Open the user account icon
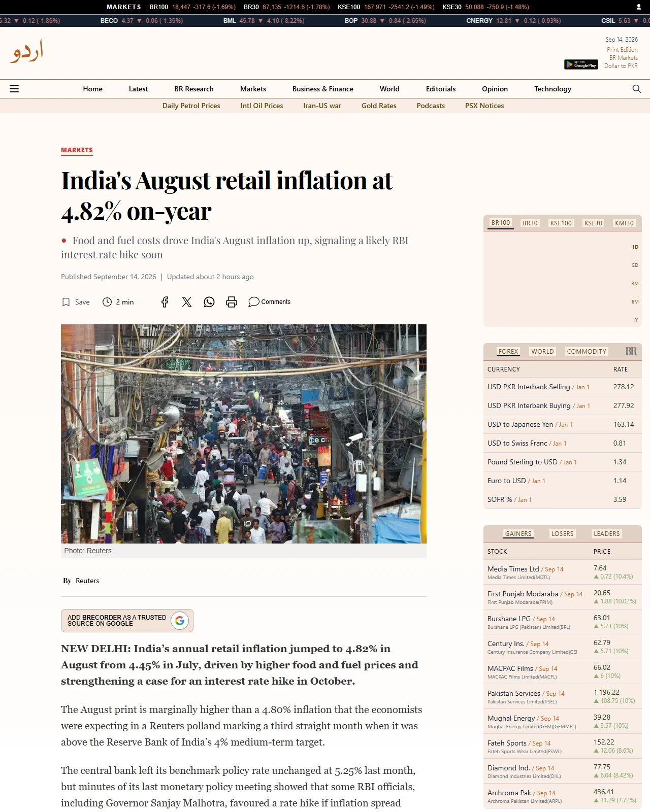Viewport: 650px width, 812px height. point(639,7)
